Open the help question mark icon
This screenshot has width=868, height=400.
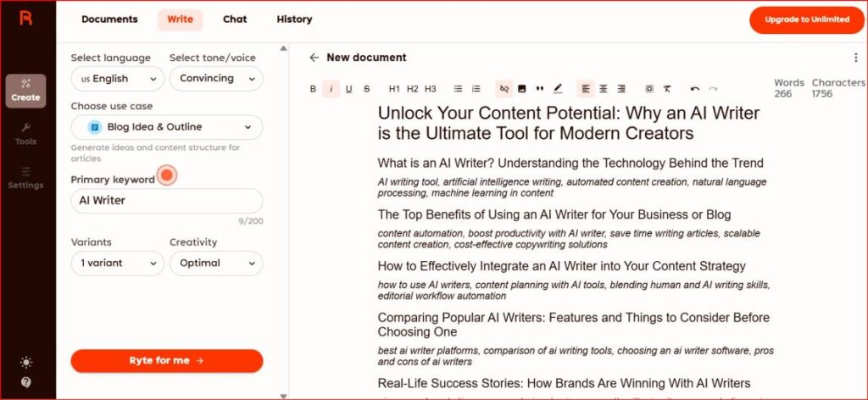coord(25,382)
